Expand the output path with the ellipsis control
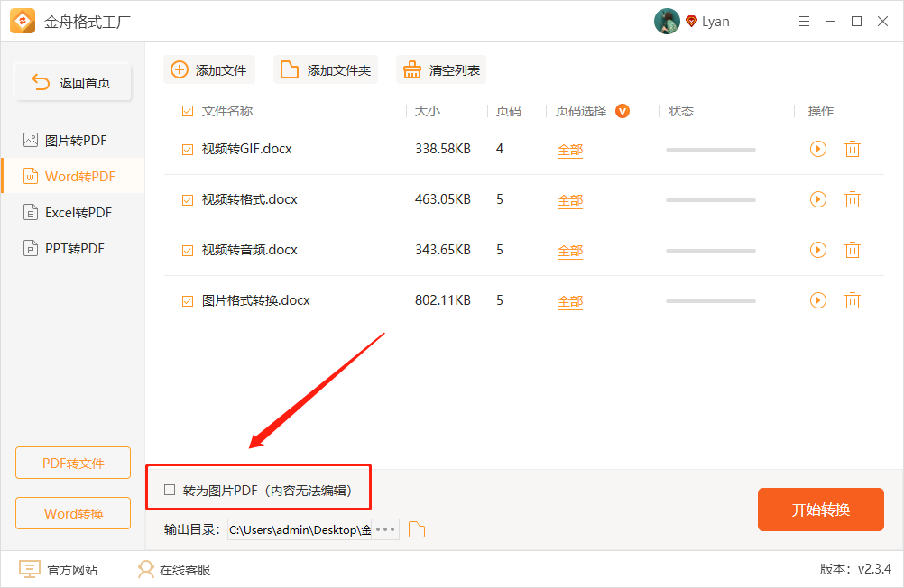904x588 pixels. pos(386,529)
